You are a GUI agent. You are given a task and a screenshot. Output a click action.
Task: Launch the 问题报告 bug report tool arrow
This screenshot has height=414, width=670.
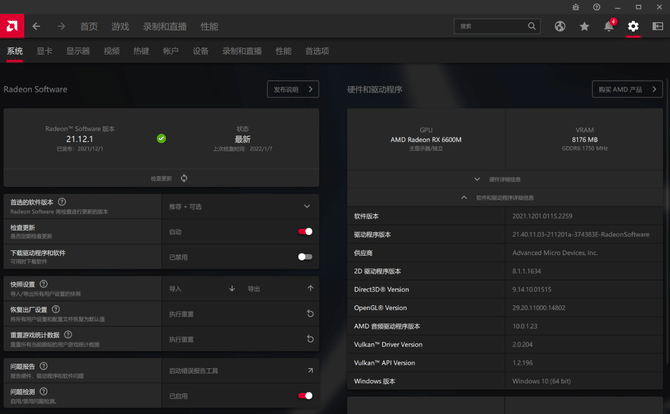pyautogui.click(x=310, y=370)
